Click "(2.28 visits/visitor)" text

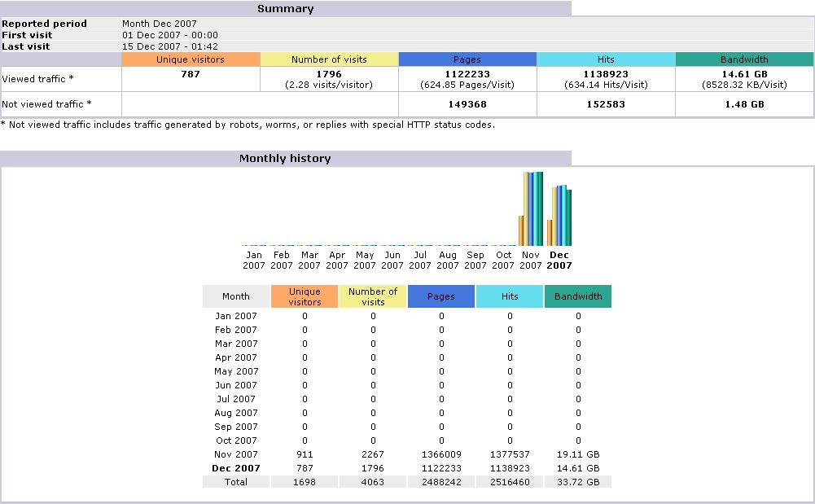coord(329,85)
